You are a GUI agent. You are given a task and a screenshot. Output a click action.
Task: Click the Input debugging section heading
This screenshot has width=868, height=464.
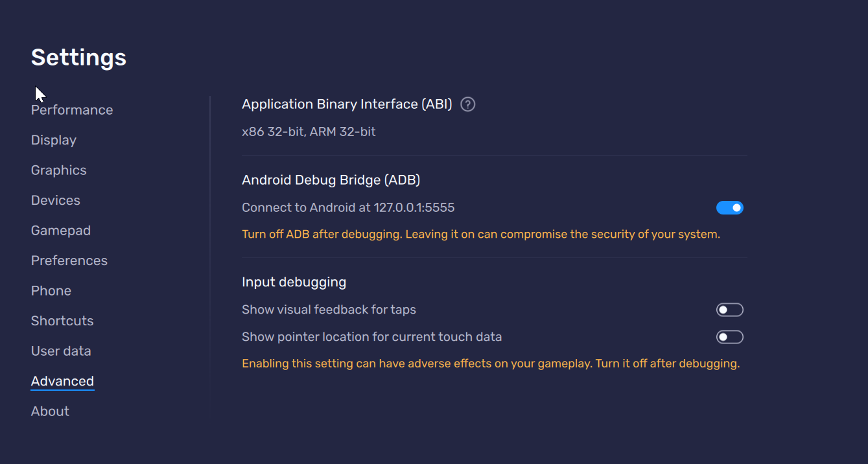coord(294,282)
